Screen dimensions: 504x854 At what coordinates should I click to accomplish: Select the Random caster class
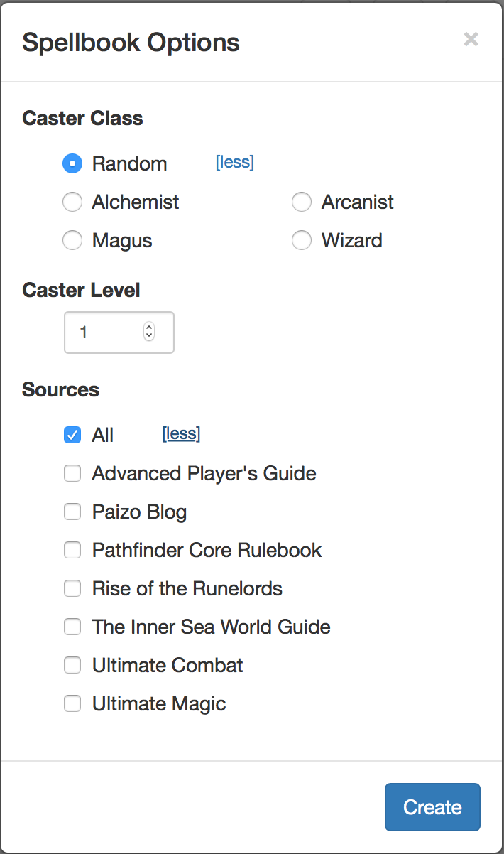point(72,163)
